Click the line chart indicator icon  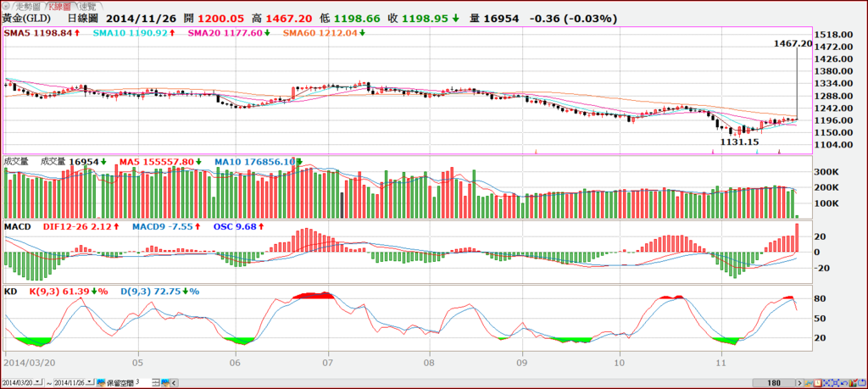[x=809, y=383]
